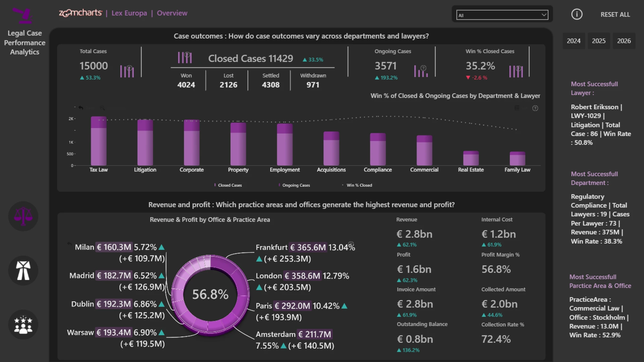Toggle the Closed Cases legend item
This screenshot has width=644, height=362.
tap(228, 185)
